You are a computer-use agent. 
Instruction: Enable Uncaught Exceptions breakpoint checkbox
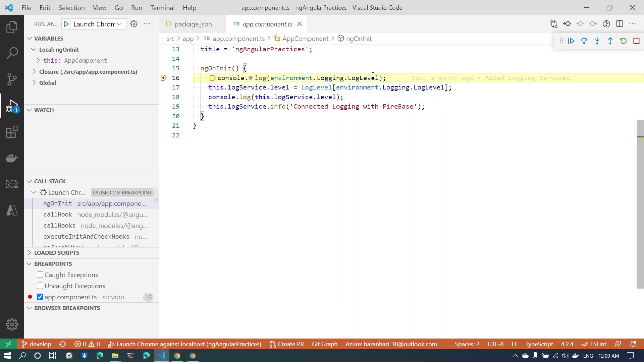click(40, 286)
